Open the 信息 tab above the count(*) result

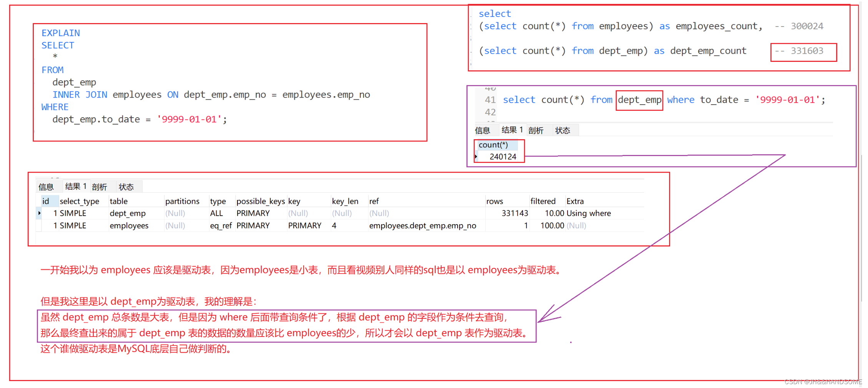point(482,130)
